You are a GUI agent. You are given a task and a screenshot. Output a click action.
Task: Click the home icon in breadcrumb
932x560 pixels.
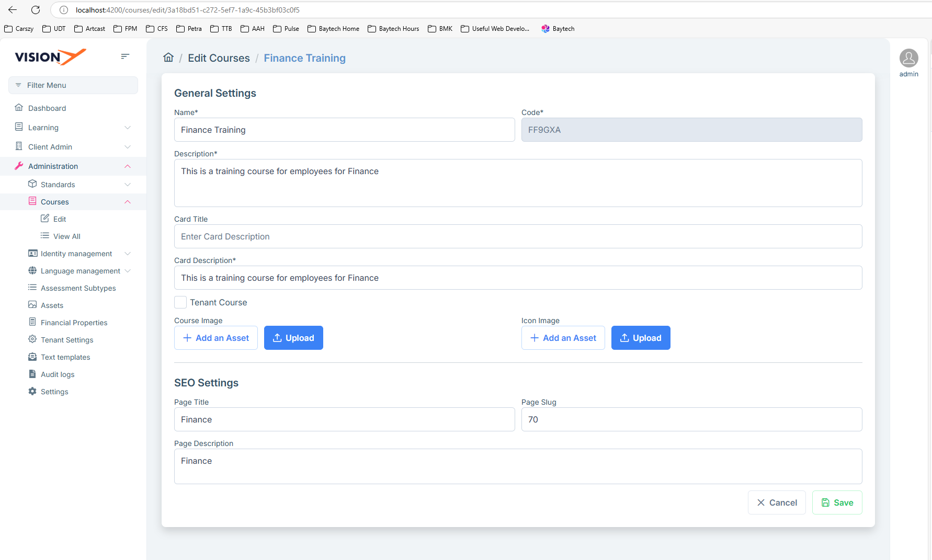pos(168,58)
